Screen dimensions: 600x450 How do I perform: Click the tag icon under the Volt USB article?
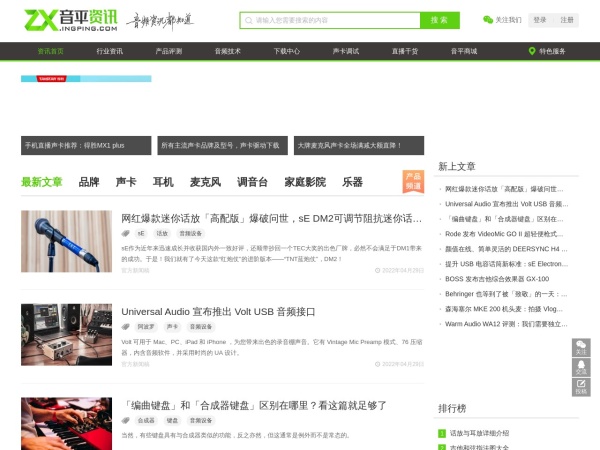point(126,327)
